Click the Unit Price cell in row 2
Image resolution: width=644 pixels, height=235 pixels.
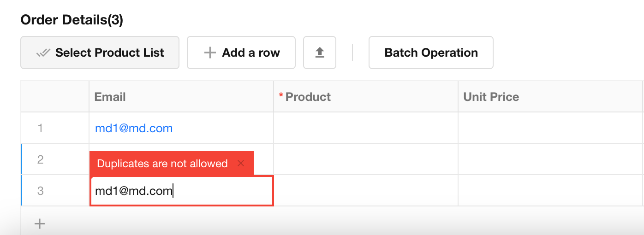[550, 159]
